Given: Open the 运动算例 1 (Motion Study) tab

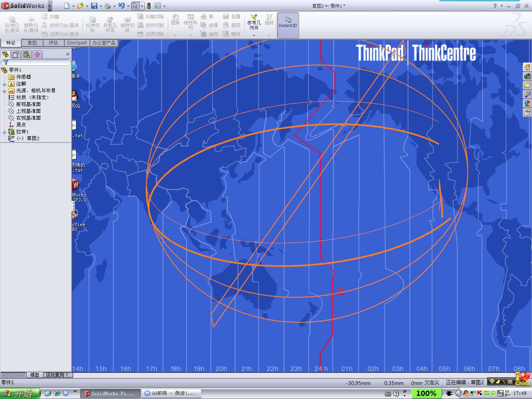Looking at the screenshot, I should pos(57,375).
